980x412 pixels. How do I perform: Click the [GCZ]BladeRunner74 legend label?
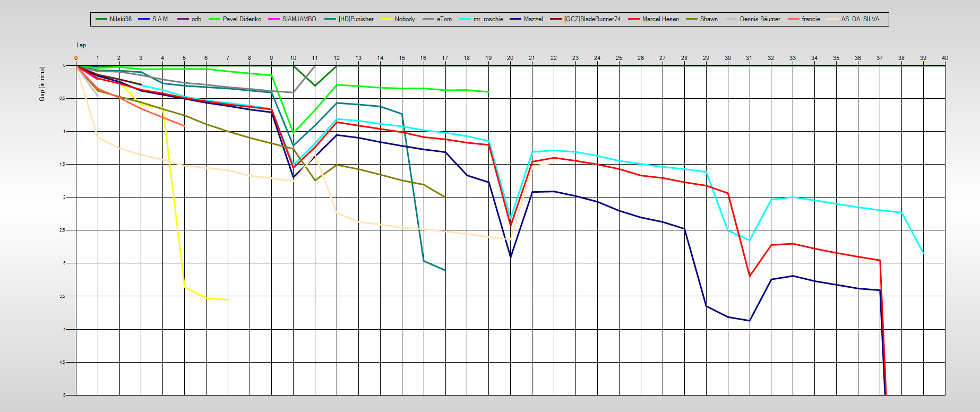592,19
